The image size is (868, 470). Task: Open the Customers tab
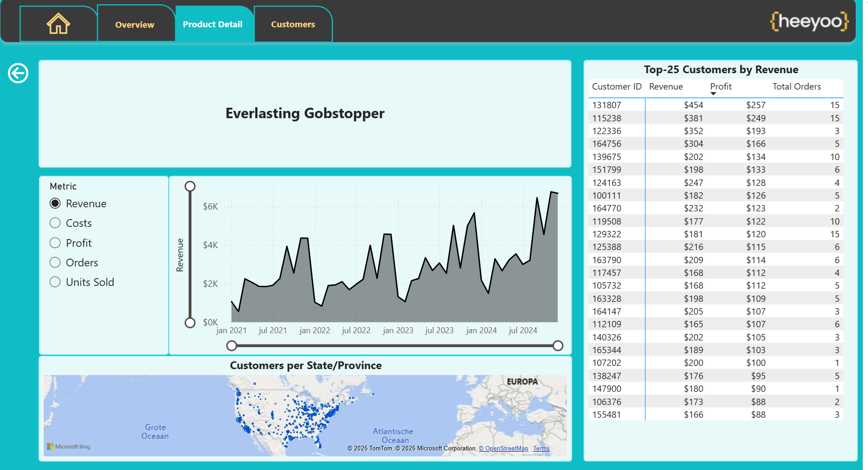[293, 25]
